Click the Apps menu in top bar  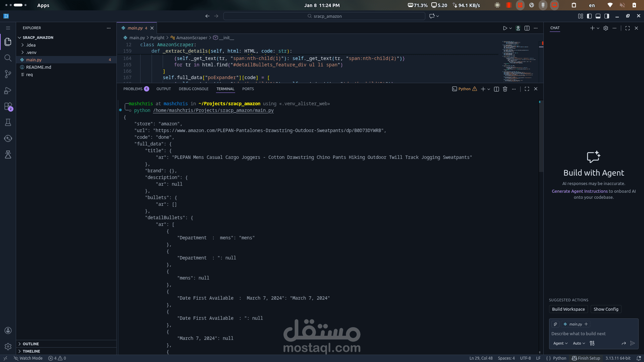pos(43,5)
